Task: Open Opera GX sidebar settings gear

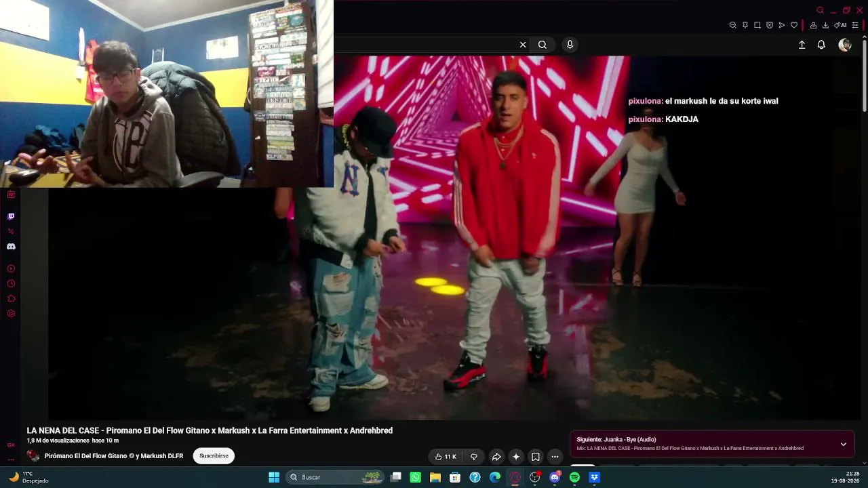Action: click(11, 314)
